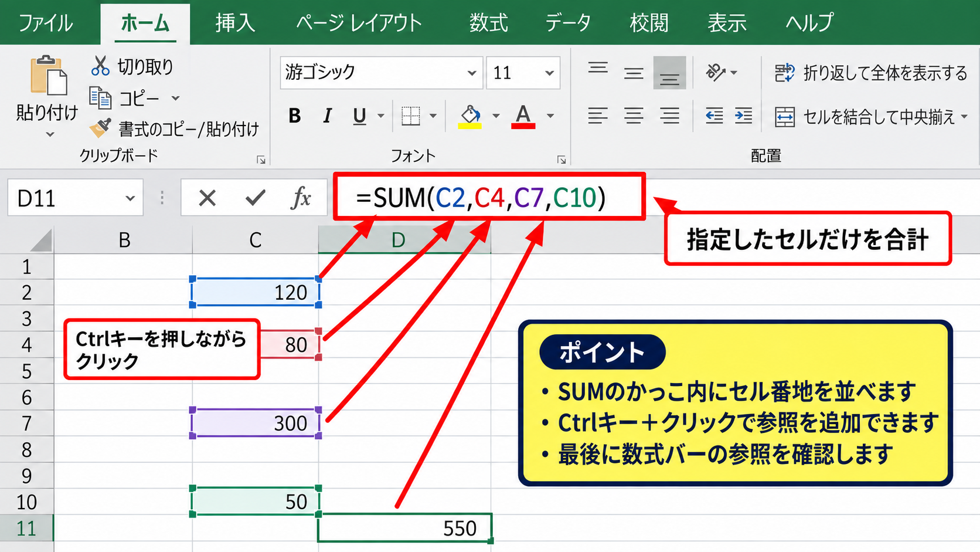Click the Borders grid icon
This screenshot has width=980, height=552.
(410, 116)
